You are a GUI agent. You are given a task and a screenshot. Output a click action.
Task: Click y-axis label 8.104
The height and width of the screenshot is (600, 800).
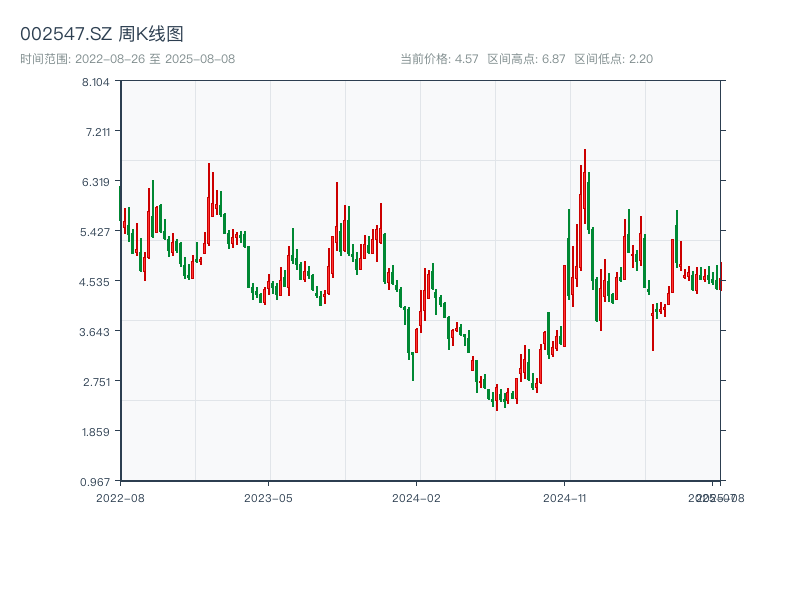point(96,82)
